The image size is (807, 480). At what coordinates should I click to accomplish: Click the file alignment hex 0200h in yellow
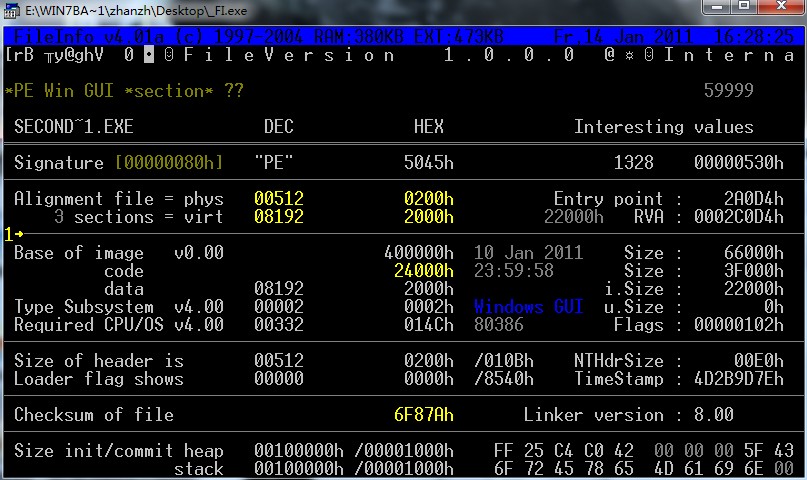(x=429, y=199)
